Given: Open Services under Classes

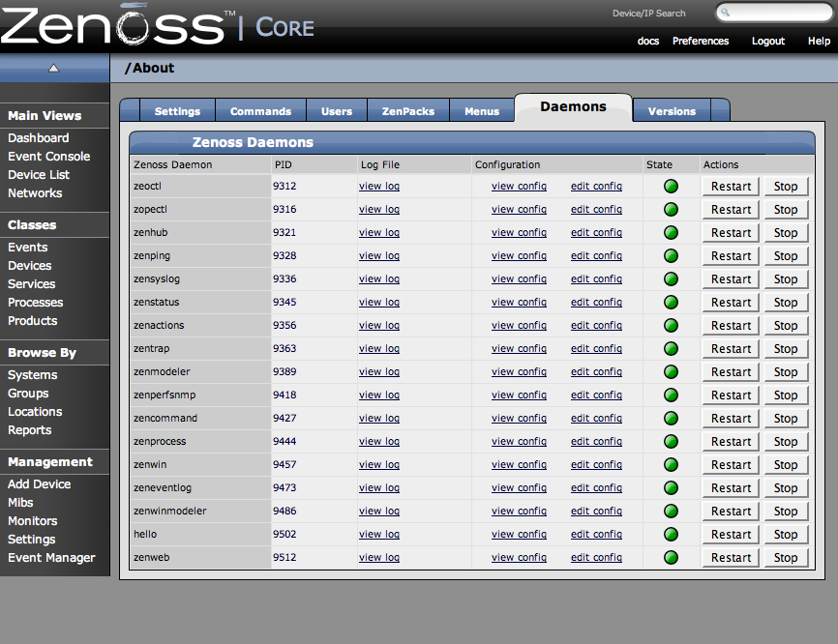Looking at the screenshot, I should click(32, 284).
